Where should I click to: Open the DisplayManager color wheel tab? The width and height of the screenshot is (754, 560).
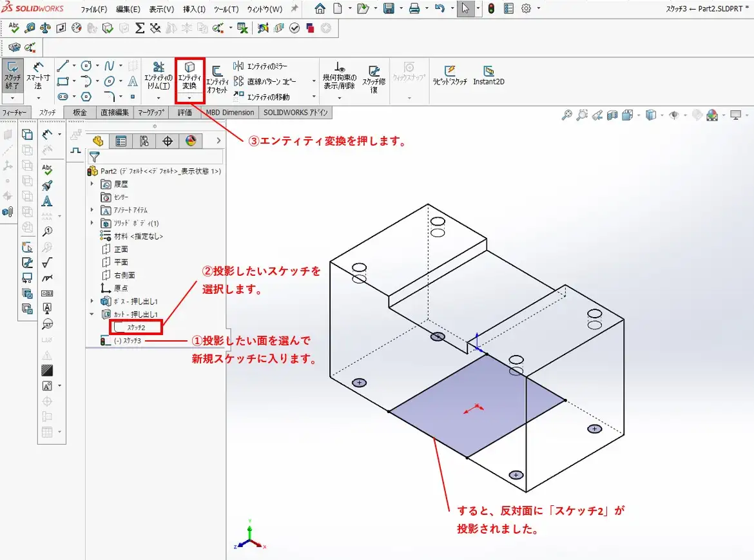tap(190, 141)
